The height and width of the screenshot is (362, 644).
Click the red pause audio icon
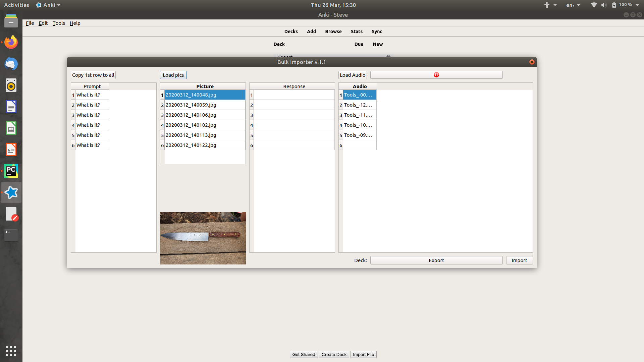(x=436, y=75)
